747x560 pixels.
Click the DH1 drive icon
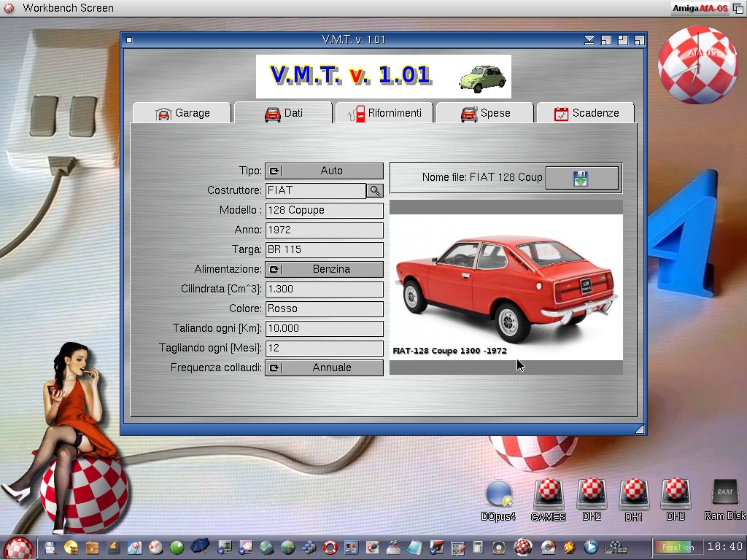(x=633, y=496)
